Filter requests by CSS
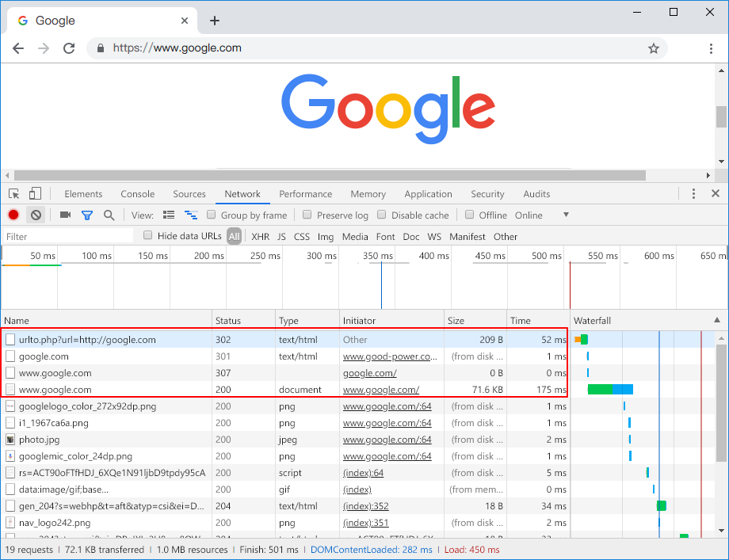The height and width of the screenshot is (560, 729). (x=301, y=237)
